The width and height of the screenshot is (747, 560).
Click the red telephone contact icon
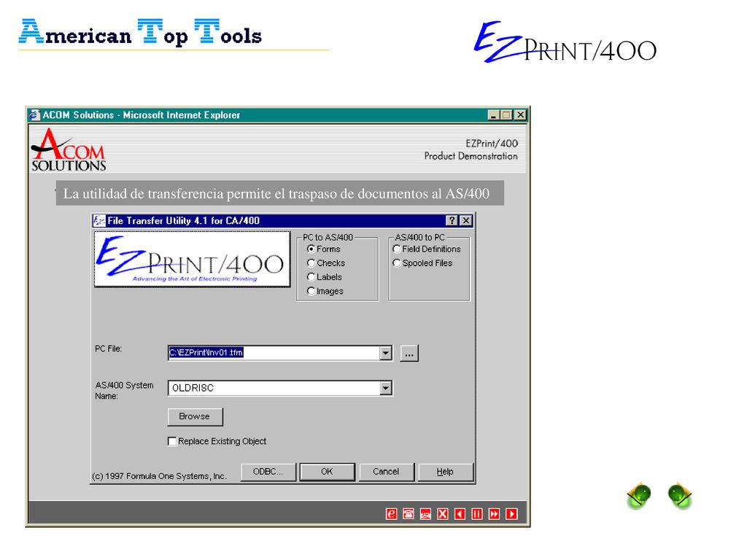409,514
